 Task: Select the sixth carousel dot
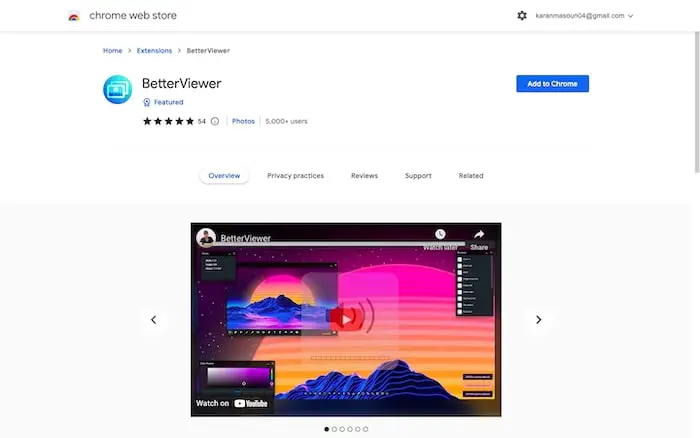366,429
